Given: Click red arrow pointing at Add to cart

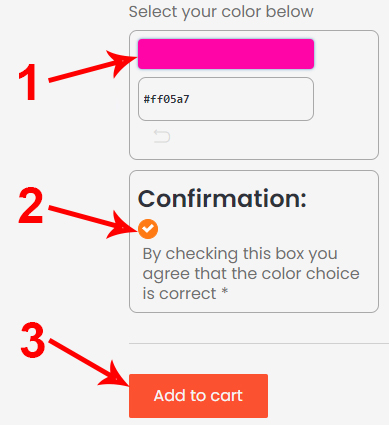Looking at the screenshot, I should tap(89, 362).
